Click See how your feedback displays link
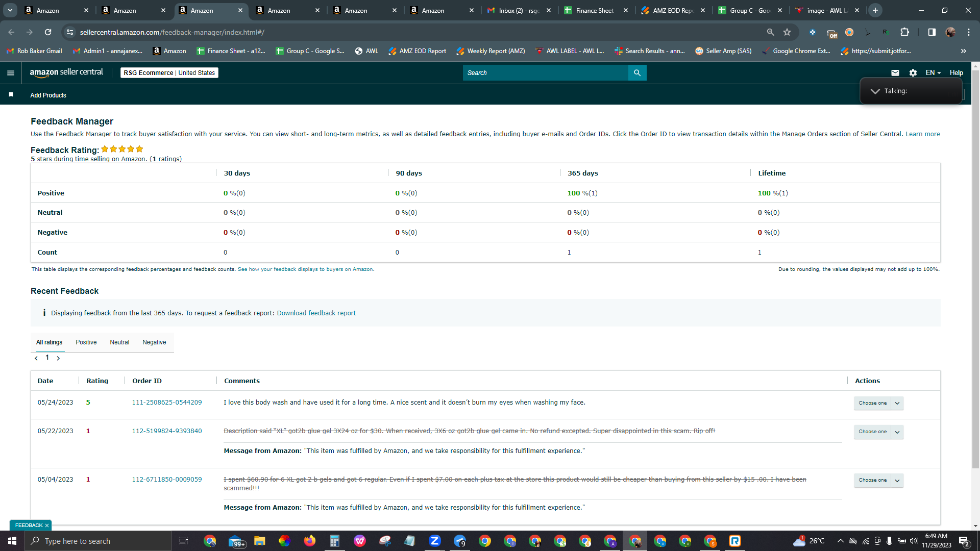This screenshot has width=980, height=551. point(305,269)
